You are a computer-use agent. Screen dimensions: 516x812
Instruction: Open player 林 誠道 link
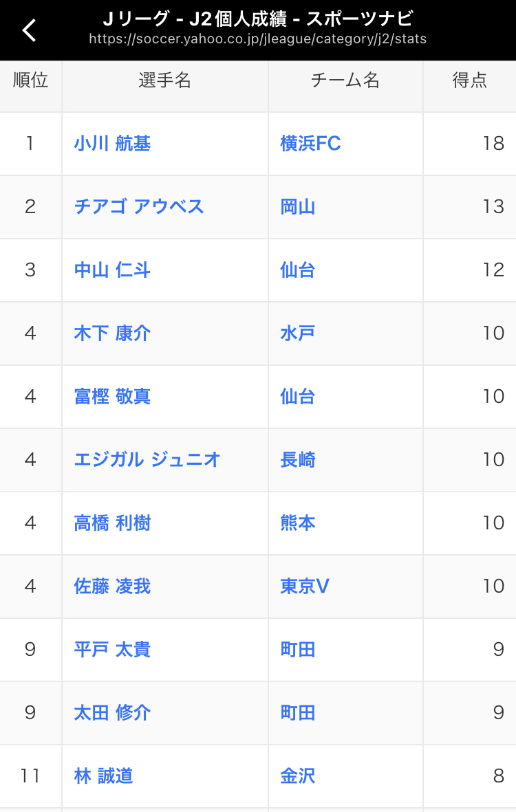103,776
